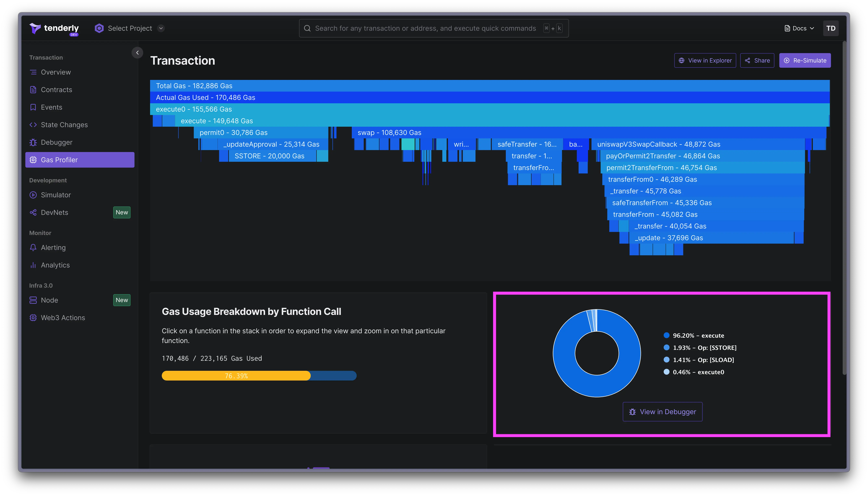Select permit2TransferFrom - 46,754 Gas bar
Viewport: 868px width, 496px height.
[x=702, y=168]
